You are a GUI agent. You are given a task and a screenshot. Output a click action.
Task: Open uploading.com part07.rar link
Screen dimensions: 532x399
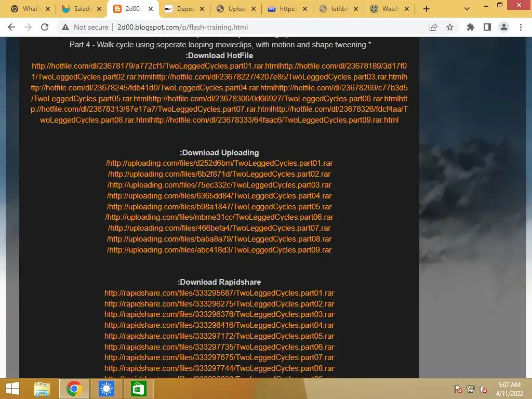point(219,228)
